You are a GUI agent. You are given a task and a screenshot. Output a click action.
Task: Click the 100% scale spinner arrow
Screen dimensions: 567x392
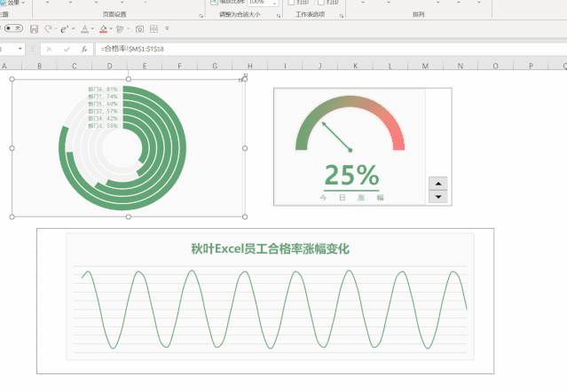tap(275, 3)
